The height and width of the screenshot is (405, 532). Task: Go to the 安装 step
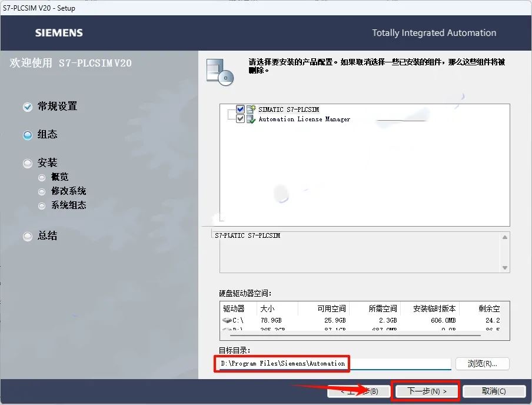(x=47, y=162)
